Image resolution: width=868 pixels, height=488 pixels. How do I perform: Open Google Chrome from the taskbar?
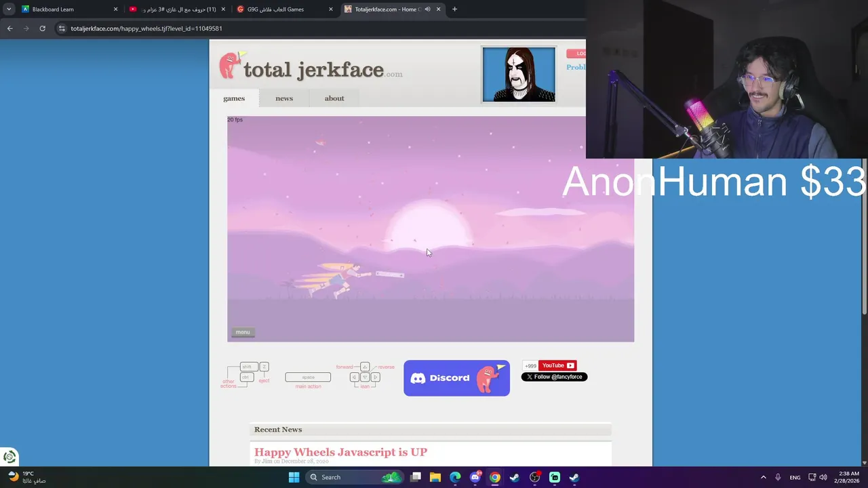(x=495, y=477)
